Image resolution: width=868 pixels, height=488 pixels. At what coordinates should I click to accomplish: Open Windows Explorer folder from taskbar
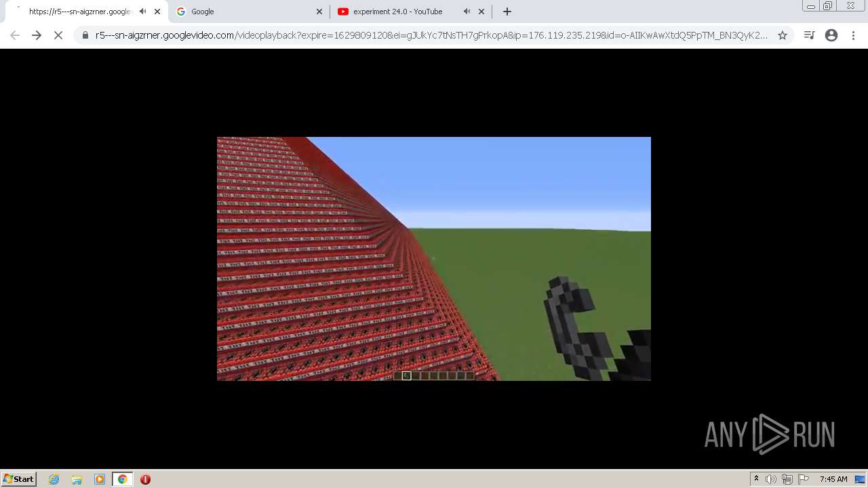coord(77,479)
